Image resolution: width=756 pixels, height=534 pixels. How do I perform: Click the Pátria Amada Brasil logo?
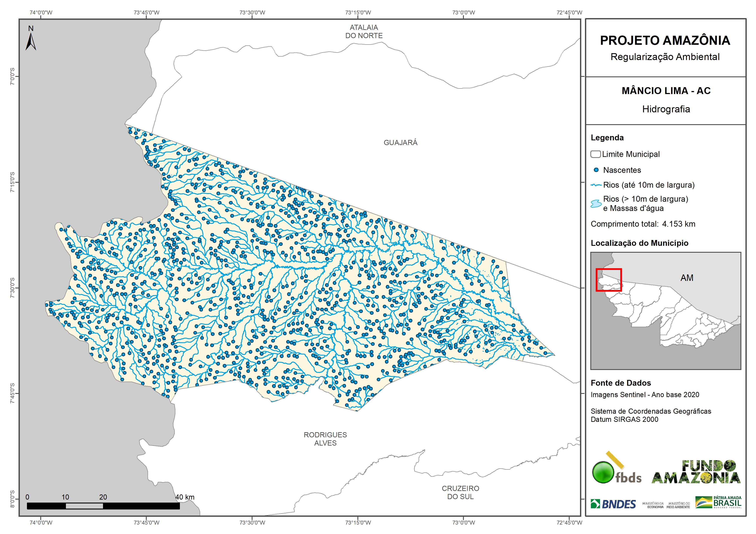click(719, 502)
